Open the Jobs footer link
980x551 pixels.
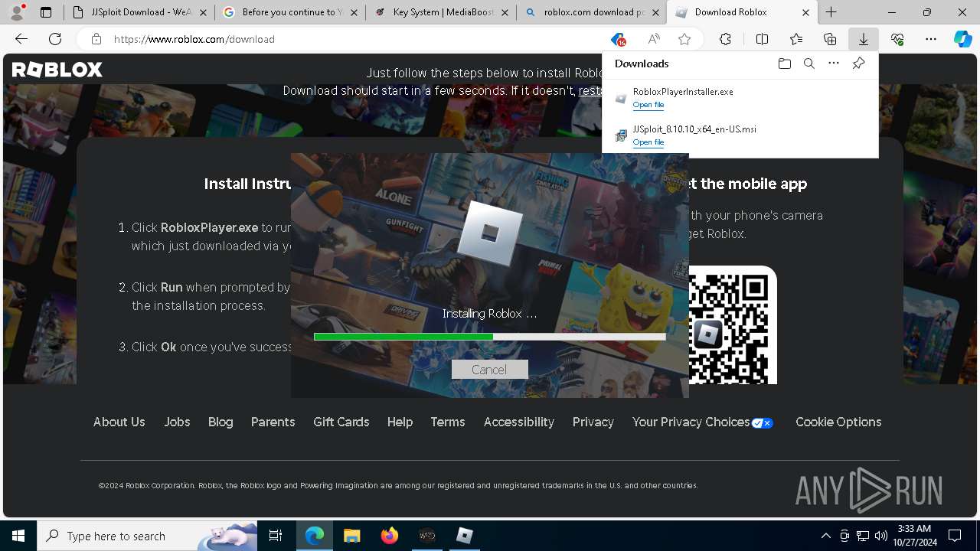pyautogui.click(x=177, y=422)
